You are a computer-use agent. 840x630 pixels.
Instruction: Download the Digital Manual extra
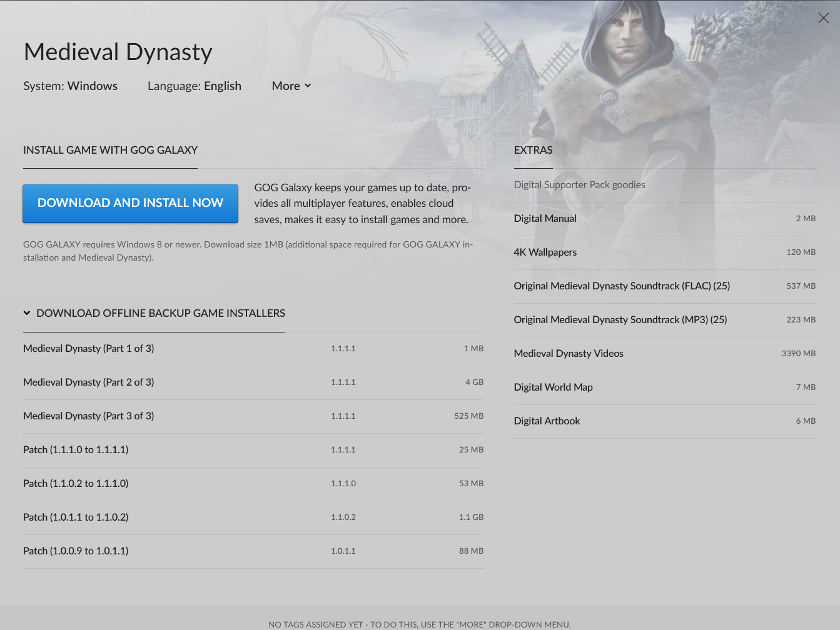pyautogui.click(x=665, y=219)
